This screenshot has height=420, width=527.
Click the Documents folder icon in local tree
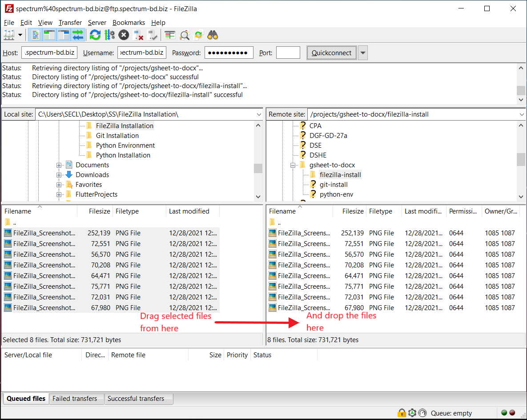pyautogui.click(x=69, y=165)
